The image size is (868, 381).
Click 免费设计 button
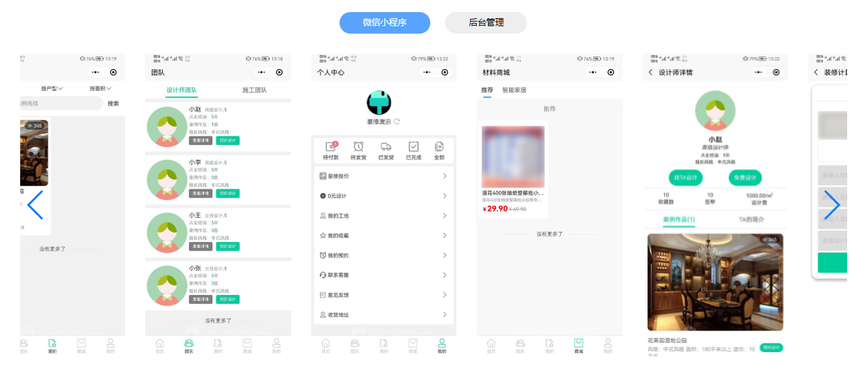pos(745,178)
